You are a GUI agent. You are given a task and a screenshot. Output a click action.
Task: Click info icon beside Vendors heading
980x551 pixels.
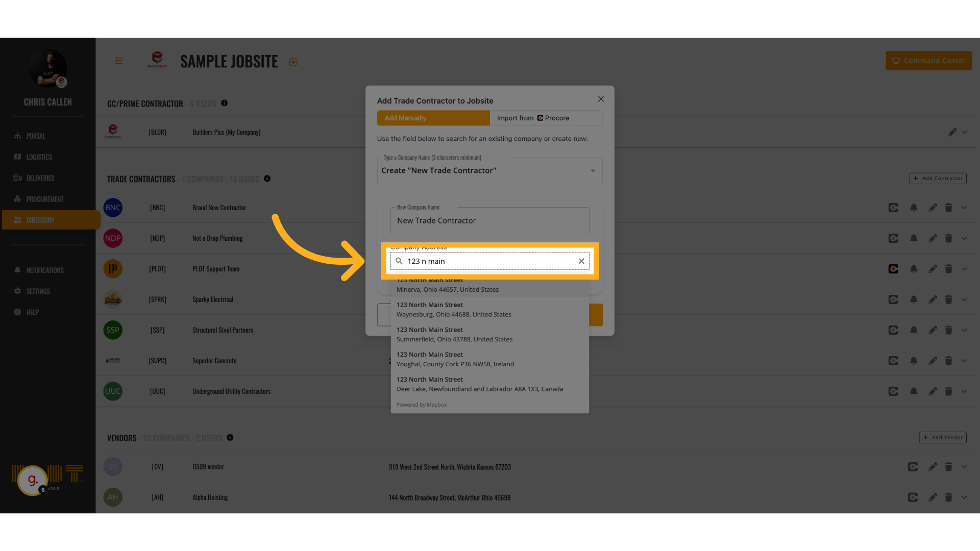coord(230,438)
